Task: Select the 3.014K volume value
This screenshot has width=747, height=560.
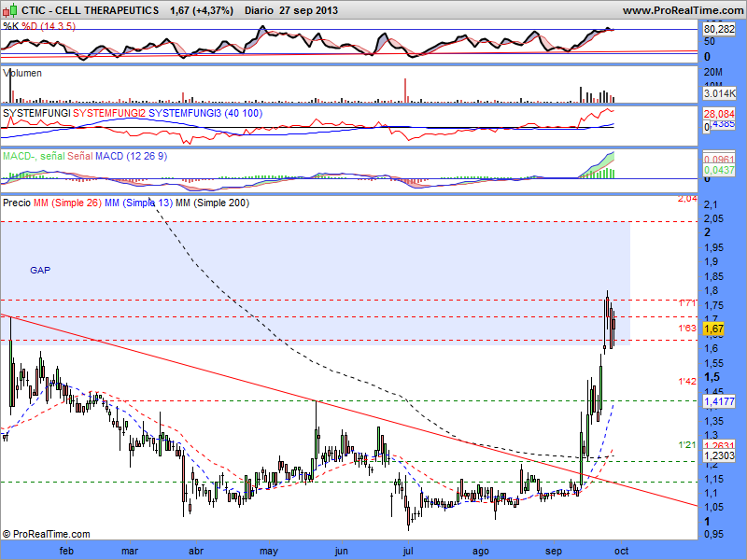Action: [719, 93]
